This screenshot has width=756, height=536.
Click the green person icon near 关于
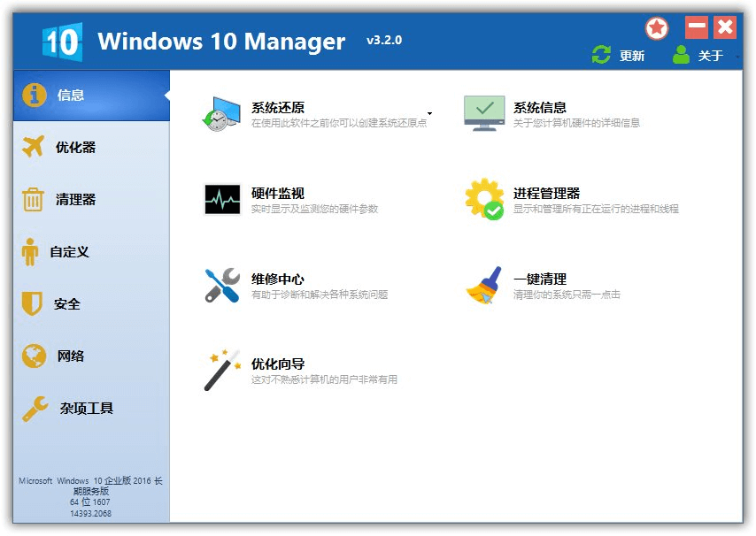(680, 54)
